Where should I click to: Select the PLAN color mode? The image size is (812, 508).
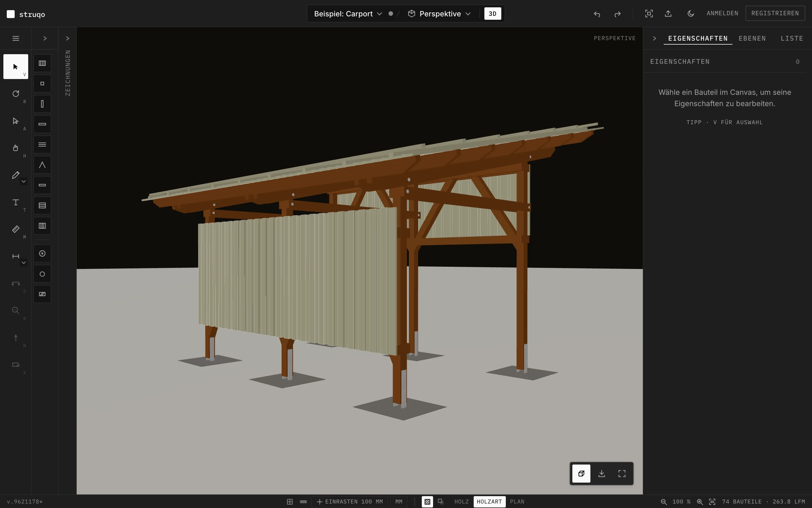click(517, 502)
